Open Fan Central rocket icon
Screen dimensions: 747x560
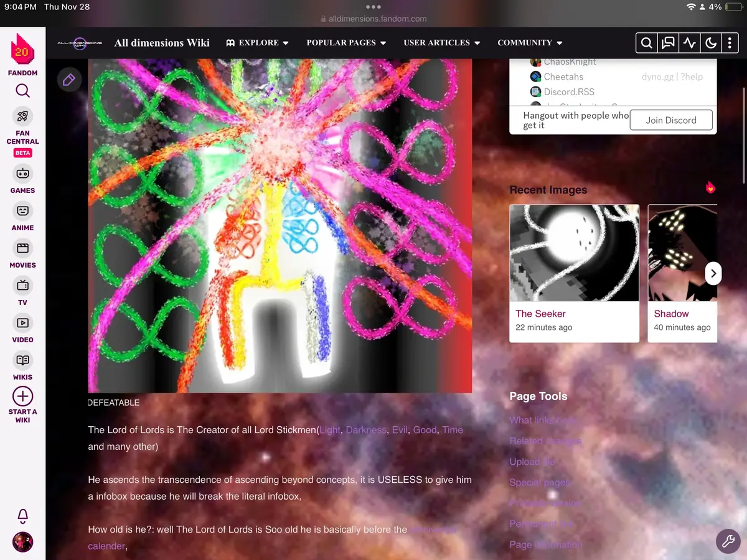tap(22, 116)
